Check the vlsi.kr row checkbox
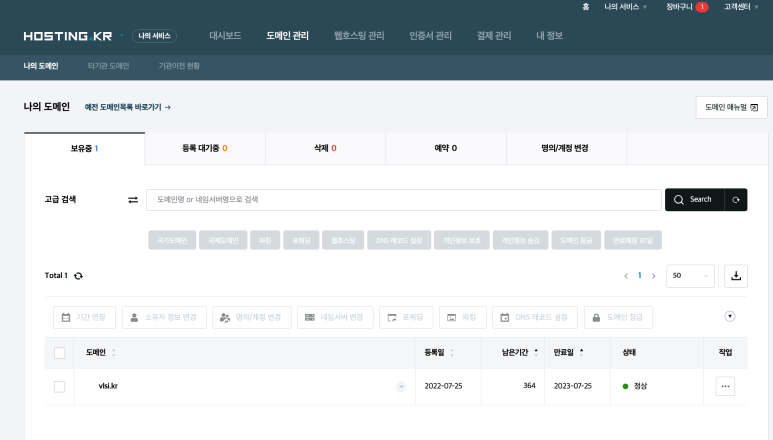 point(59,386)
